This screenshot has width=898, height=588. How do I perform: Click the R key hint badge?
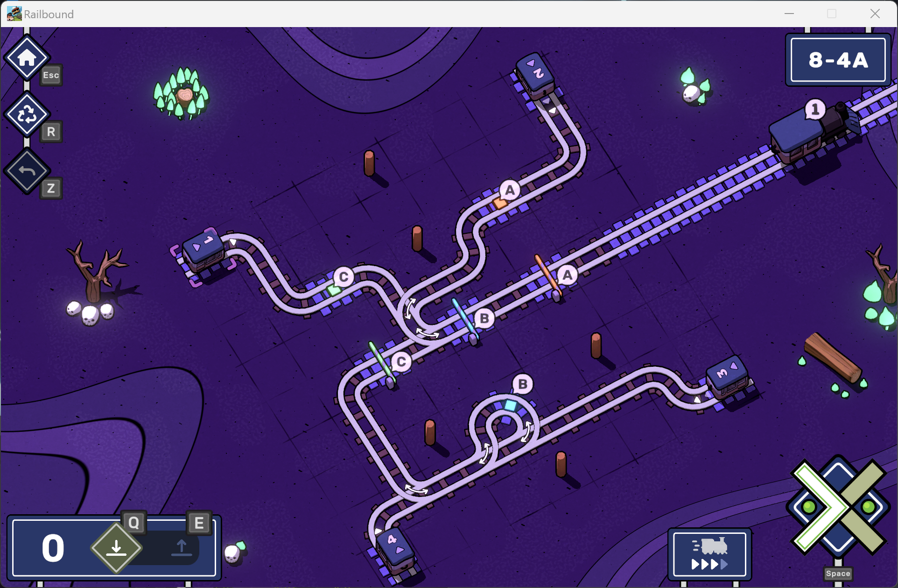click(51, 132)
